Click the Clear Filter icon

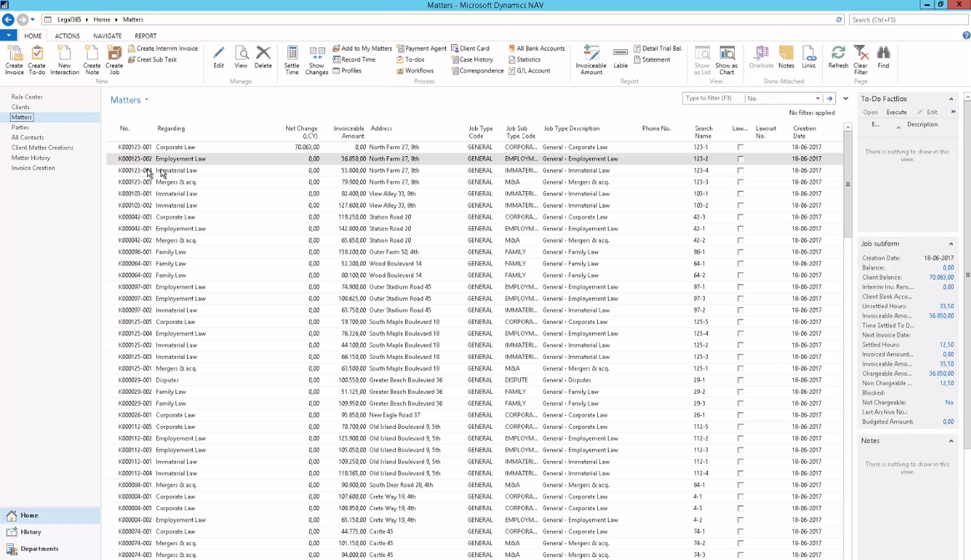point(861,60)
